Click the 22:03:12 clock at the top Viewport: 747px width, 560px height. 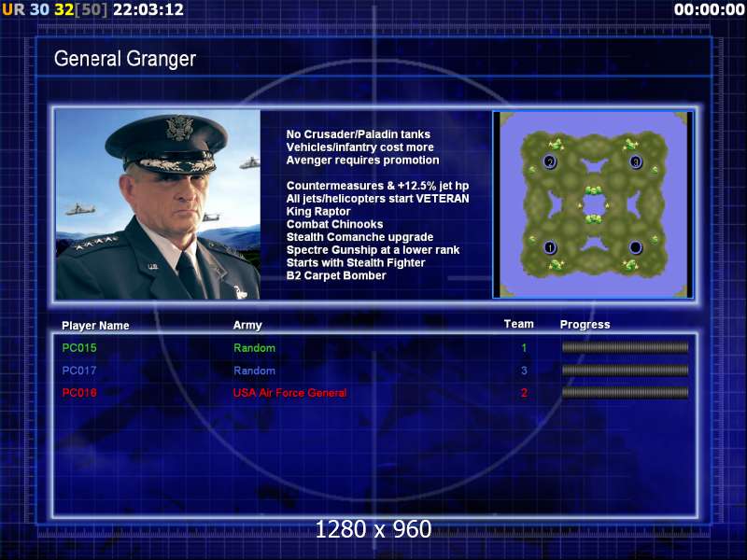[x=148, y=9]
